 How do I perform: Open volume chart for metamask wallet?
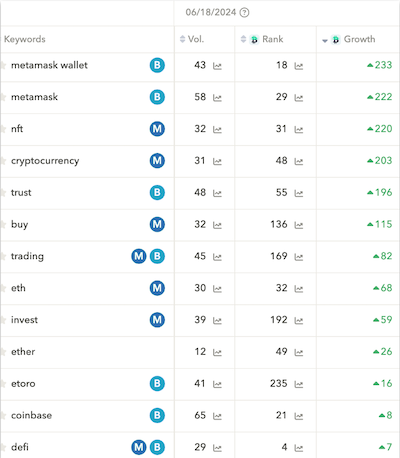coord(217,66)
